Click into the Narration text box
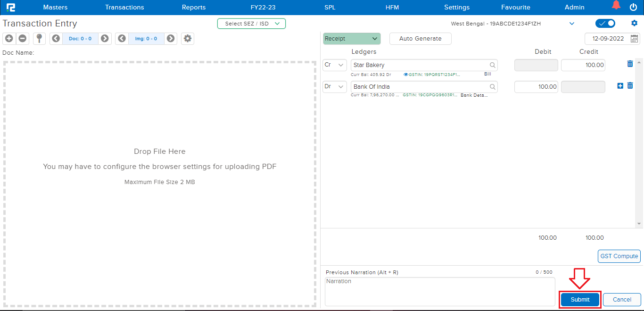The width and height of the screenshot is (644, 311). click(439, 291)
